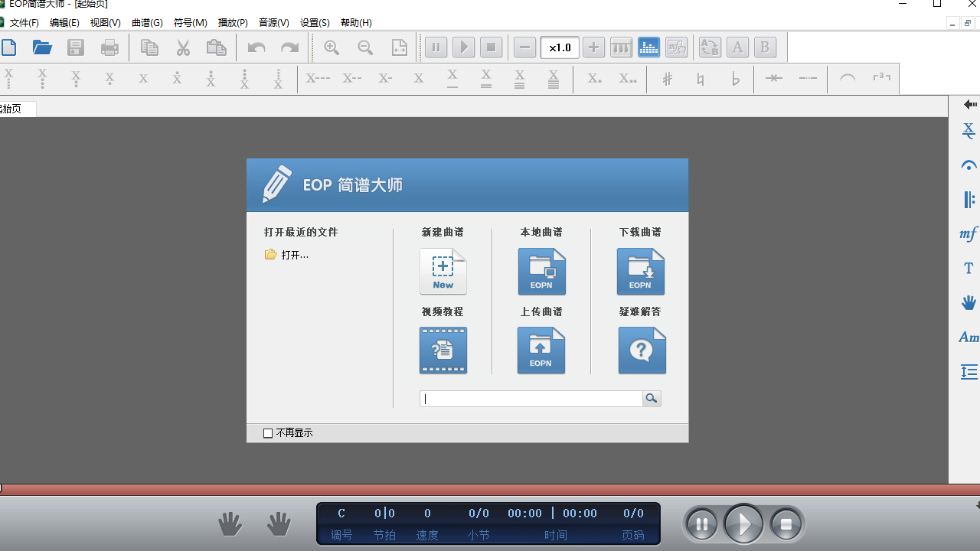
Task: Click the left hand icon
Action: [x=230, y=524]
